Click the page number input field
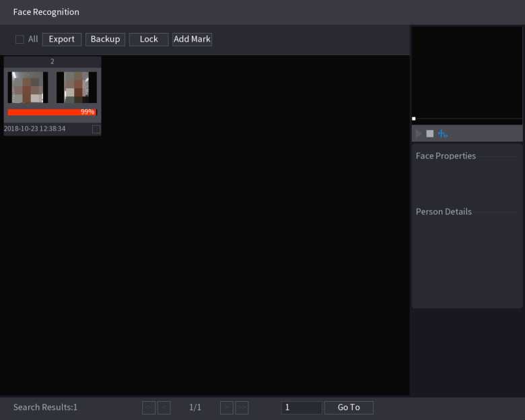This screenshot has height=420, width=525. (x=301, y=407)
